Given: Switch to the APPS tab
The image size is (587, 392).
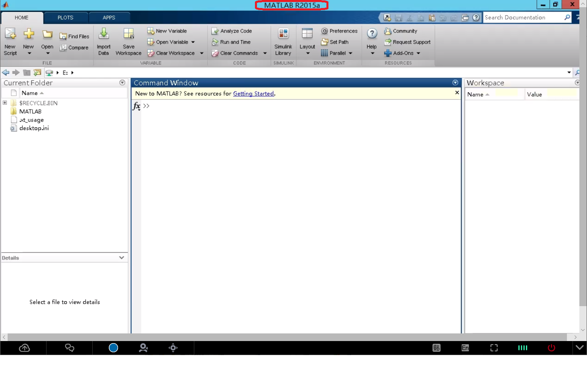Looking at the screenshot, I should click(x=109, y=18).
